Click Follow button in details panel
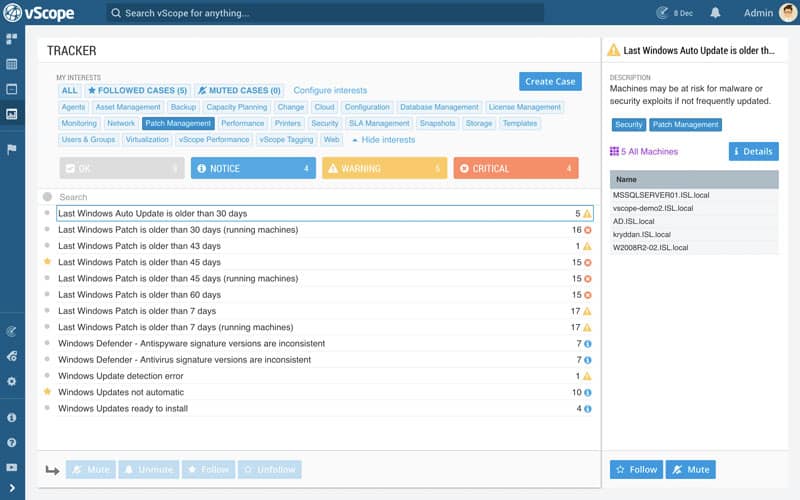Viewport: 800px width, 500px height. (636, 469)
